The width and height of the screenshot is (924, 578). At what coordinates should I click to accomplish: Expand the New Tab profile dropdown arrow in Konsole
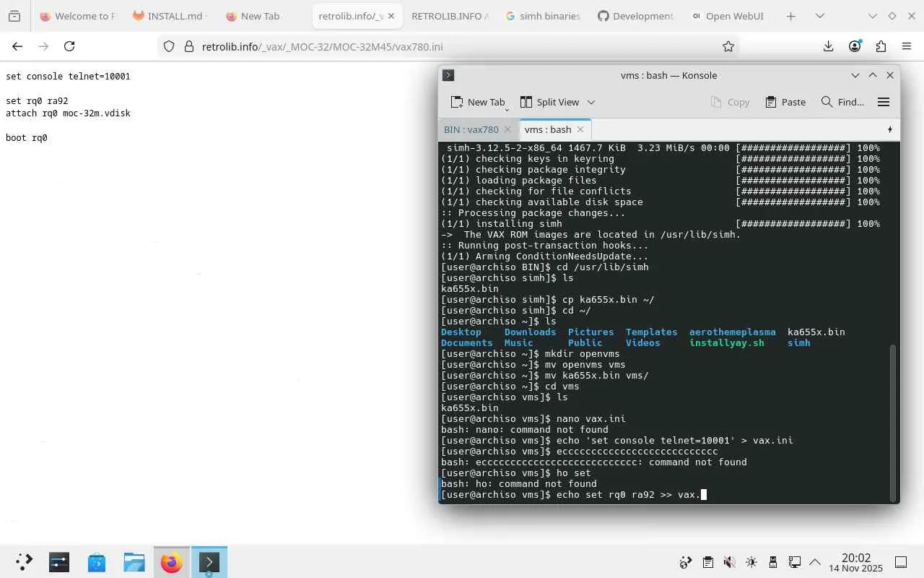pos(507,108)
